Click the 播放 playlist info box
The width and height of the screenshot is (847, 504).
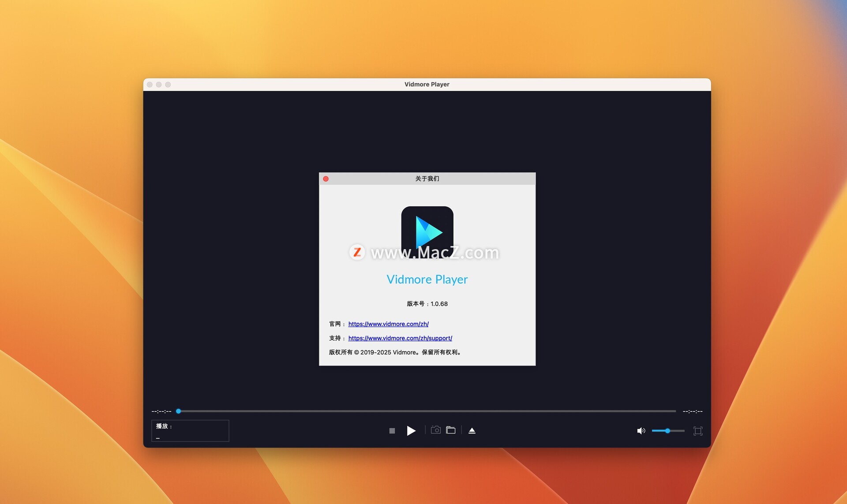[x=190, y=431]
